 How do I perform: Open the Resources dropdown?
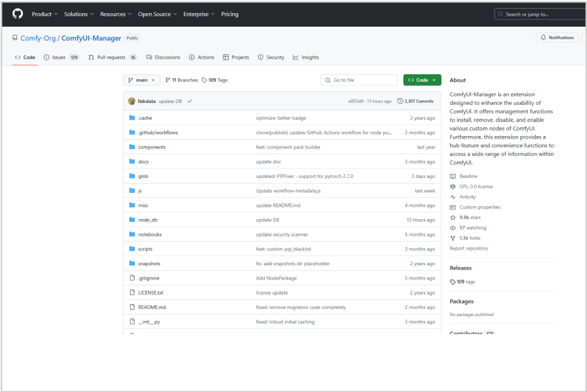[x=116, y=14]
